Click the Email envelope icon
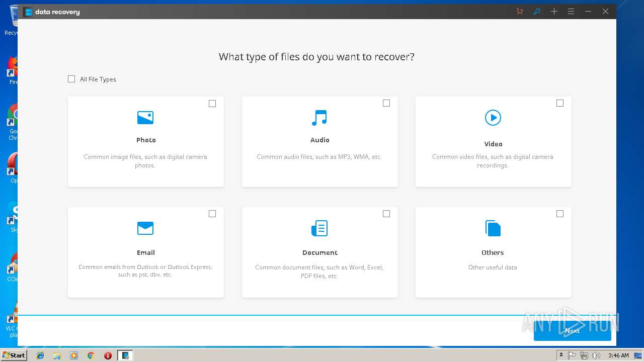644x362 pixels. pyautogui.click(x=145, y=228)
